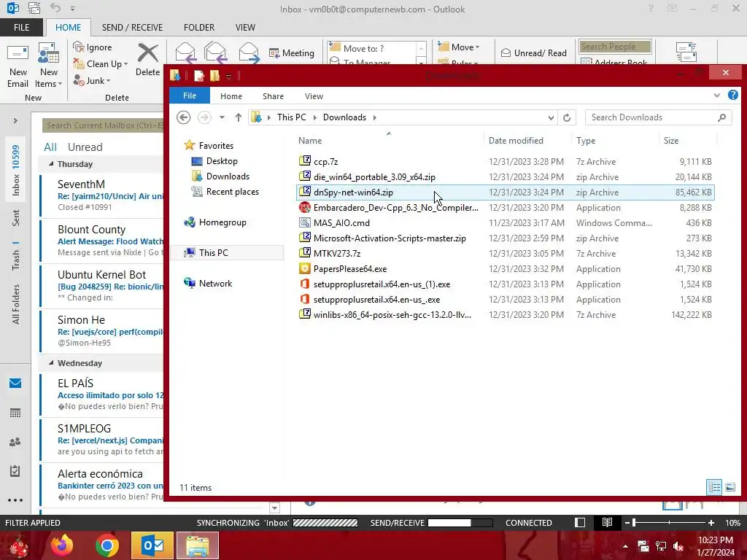Open the Mail view icon in Outlook sidebar
Screen dimensions: 747x560
(15, 384)
